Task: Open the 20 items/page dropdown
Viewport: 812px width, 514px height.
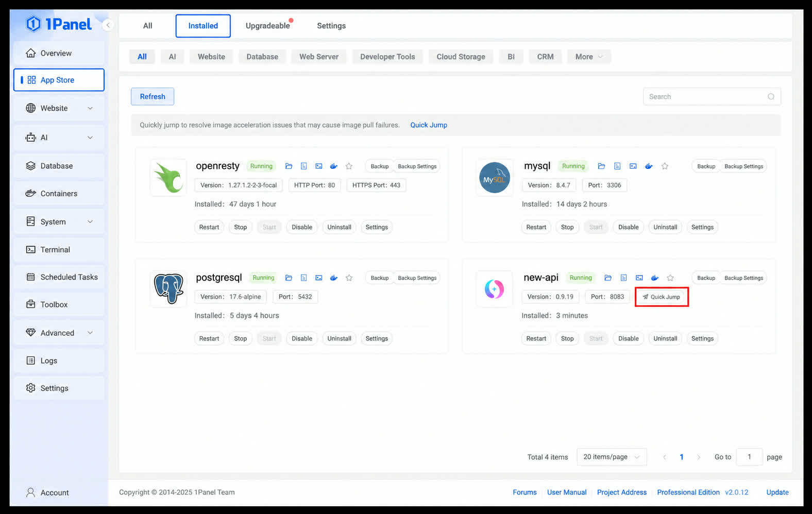Action: tap(612, 457)
